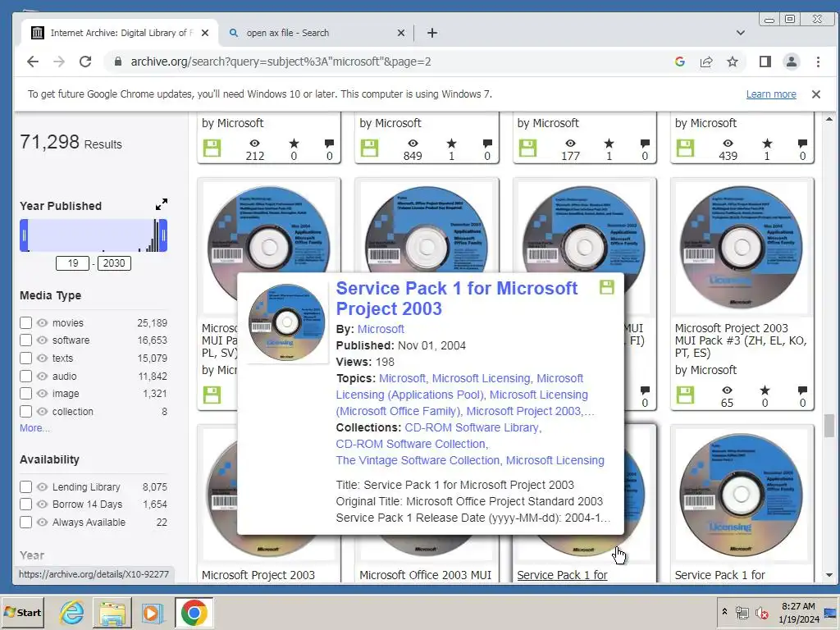Reload the archive.org page

[85, 62]
